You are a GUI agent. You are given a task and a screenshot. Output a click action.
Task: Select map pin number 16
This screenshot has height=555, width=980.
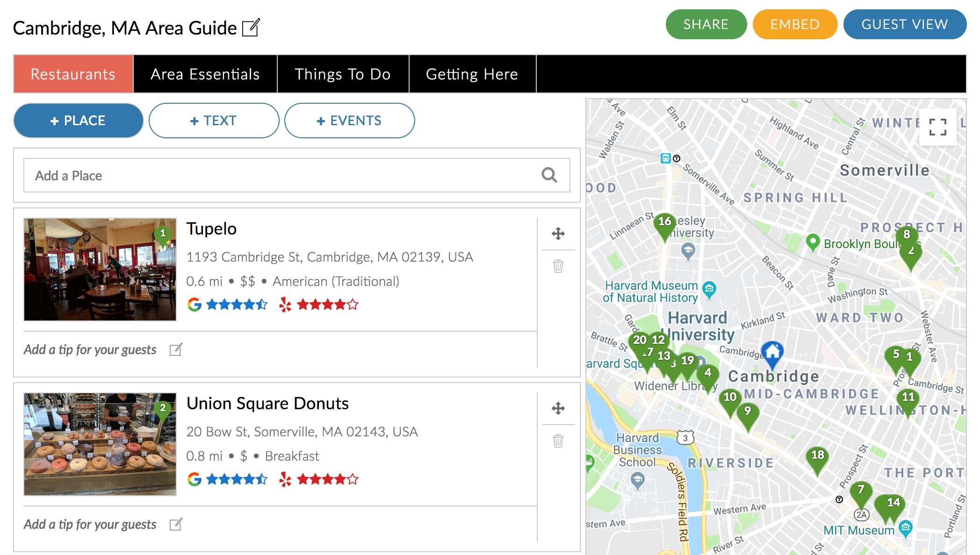(x=664, y=224)
